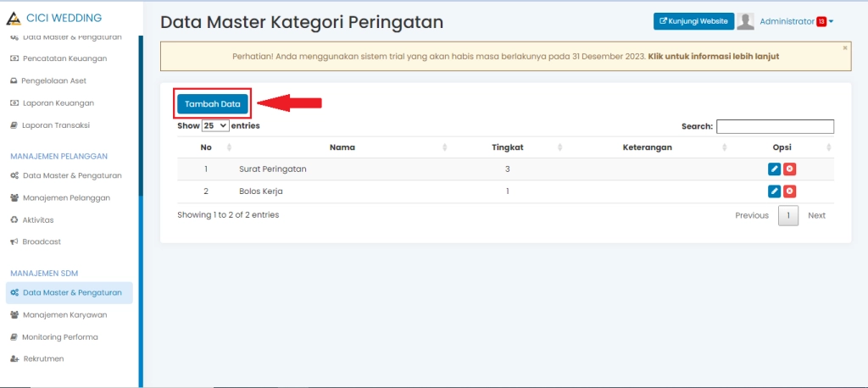The width and height of the screenshot is (868, 388).
Task: Click the CICI WEDDING logo icon
Action: 14,19
